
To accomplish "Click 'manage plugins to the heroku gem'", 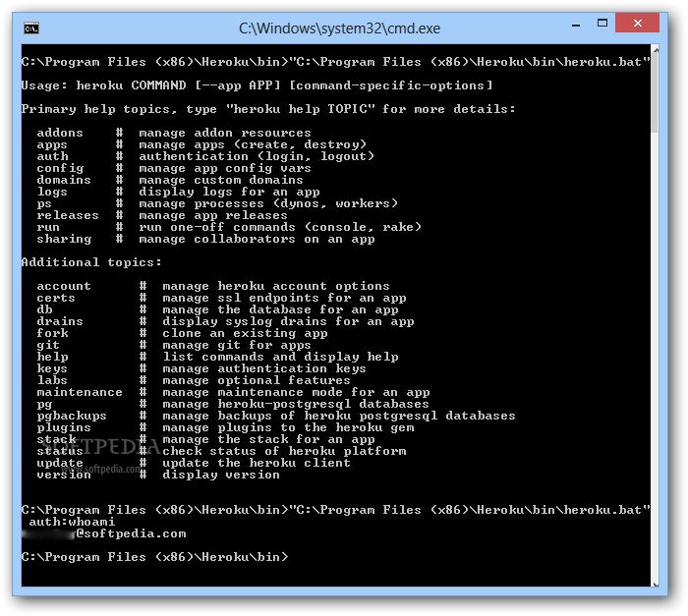I will [x=288, y=427].
